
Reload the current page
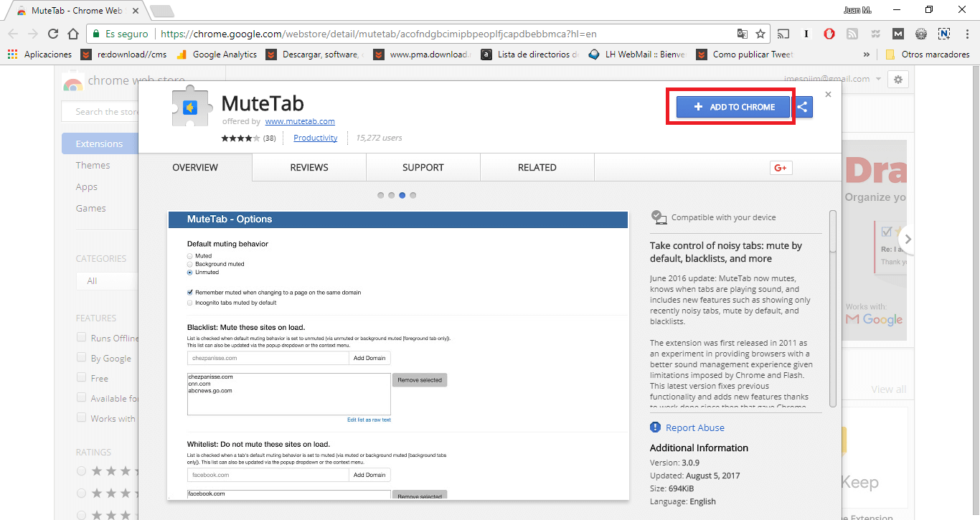point(52,34)
